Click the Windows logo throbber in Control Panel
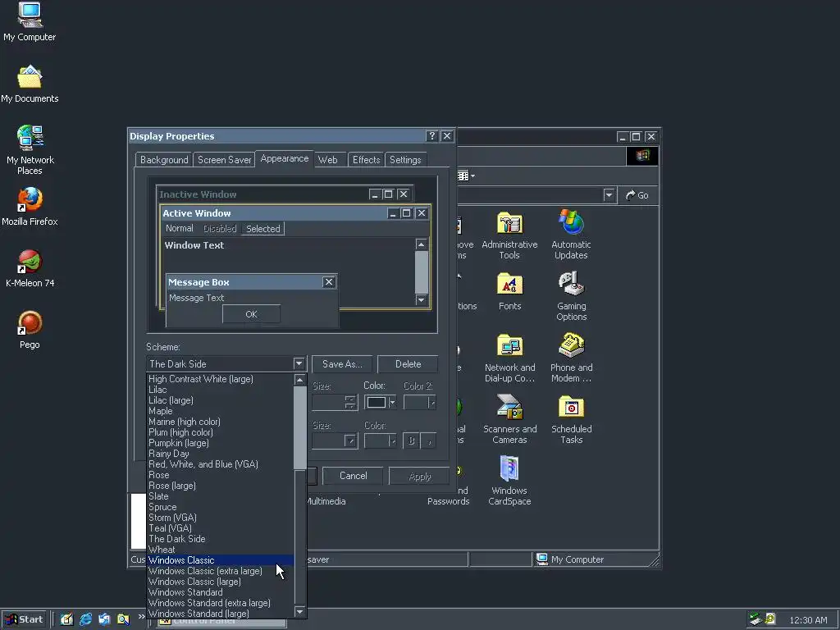Image resolution: width=840 pixels, height=630 pixels. tap(642, 156)
